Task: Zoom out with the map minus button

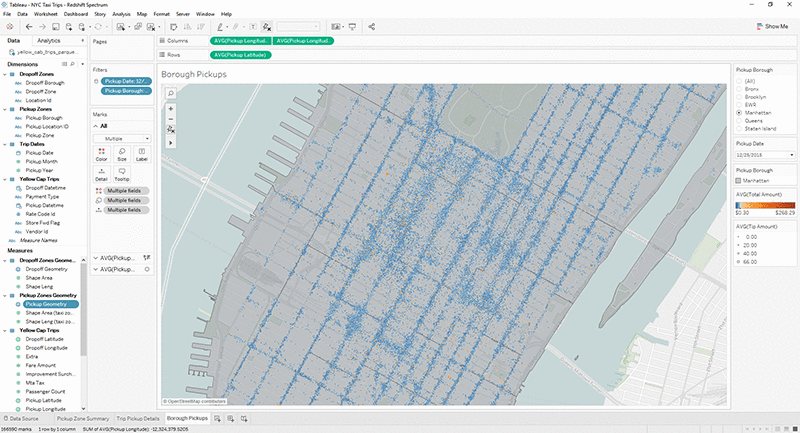Action: click(x=171, y=118)
